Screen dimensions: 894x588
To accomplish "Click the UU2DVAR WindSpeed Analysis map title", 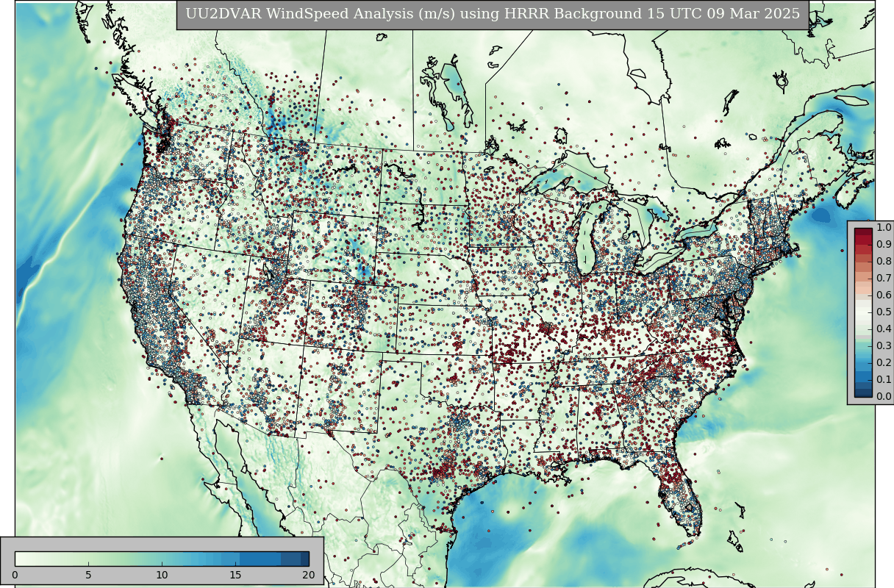I will click(x=493, y=14).
